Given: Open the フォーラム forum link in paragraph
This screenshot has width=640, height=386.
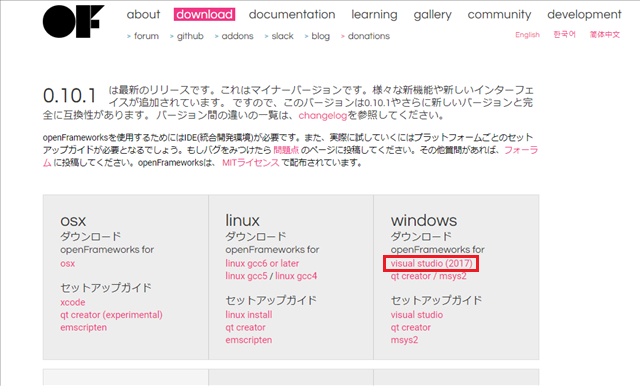Looking at the screenshot, I should [x=521, y=150].
